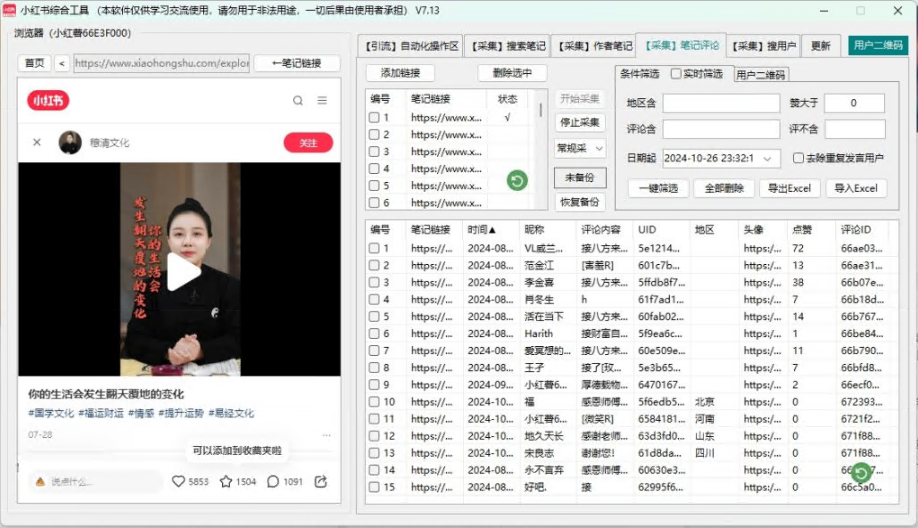
Task: Select comment row 15 checkbox (好吧)
Action: coord(374,487)
